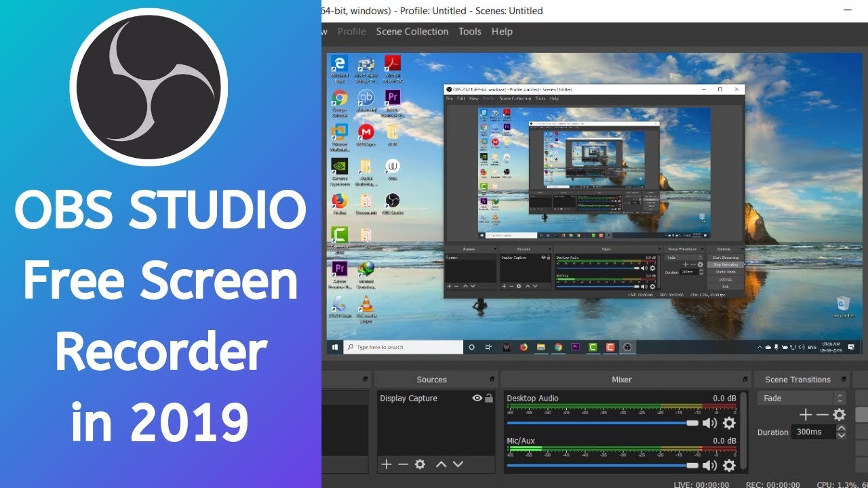This screenshot has height=488, width=868.
Task: Move the source down with the Sources down arrow
Action: coord(458,464)
